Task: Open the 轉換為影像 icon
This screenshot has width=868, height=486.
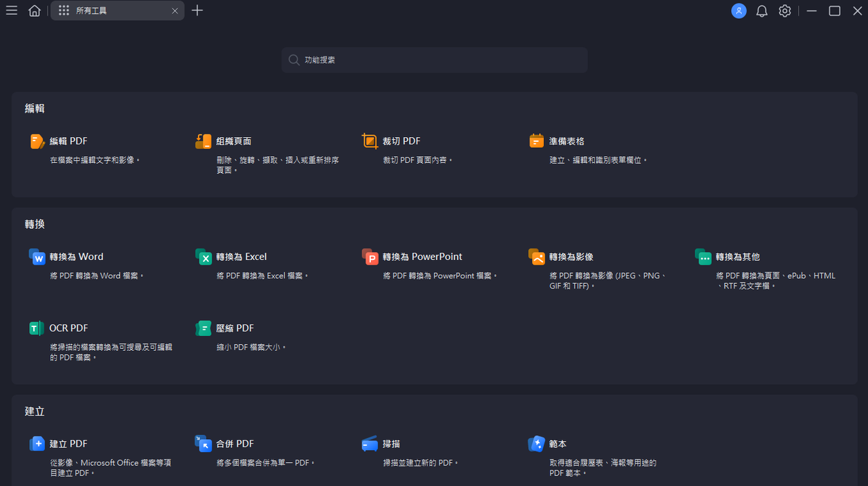Action: coord(536,257)
